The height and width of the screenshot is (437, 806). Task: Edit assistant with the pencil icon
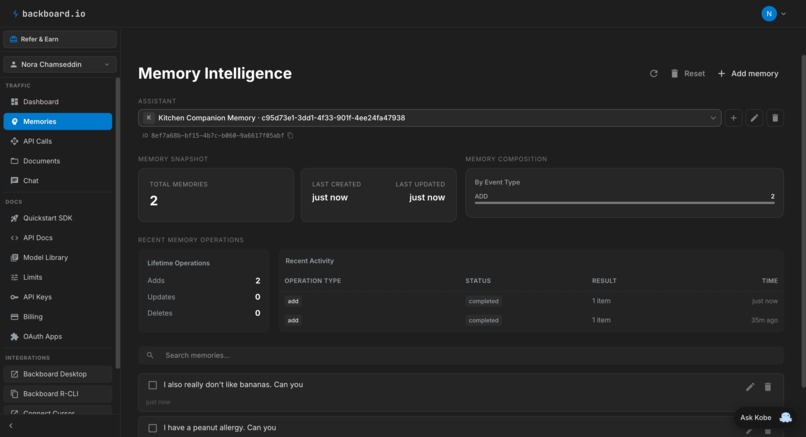[x=754, y=118]
